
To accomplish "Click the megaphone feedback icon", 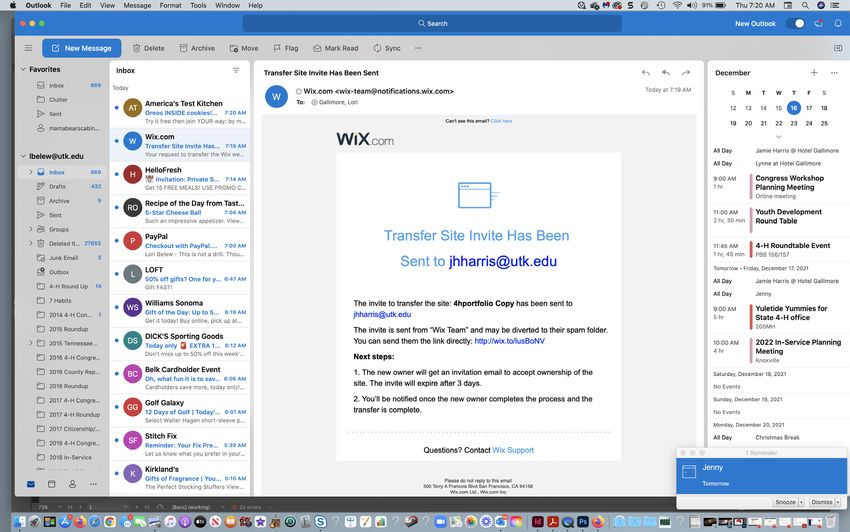I will pyautogui.click(x=819, y=23).
